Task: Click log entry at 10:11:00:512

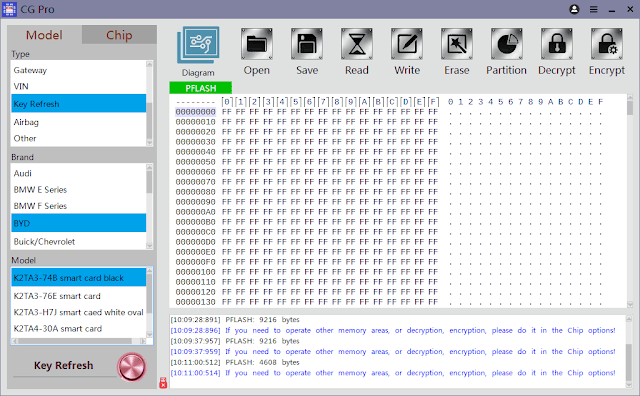Action: pyautogui.click(x=235, y=362)
